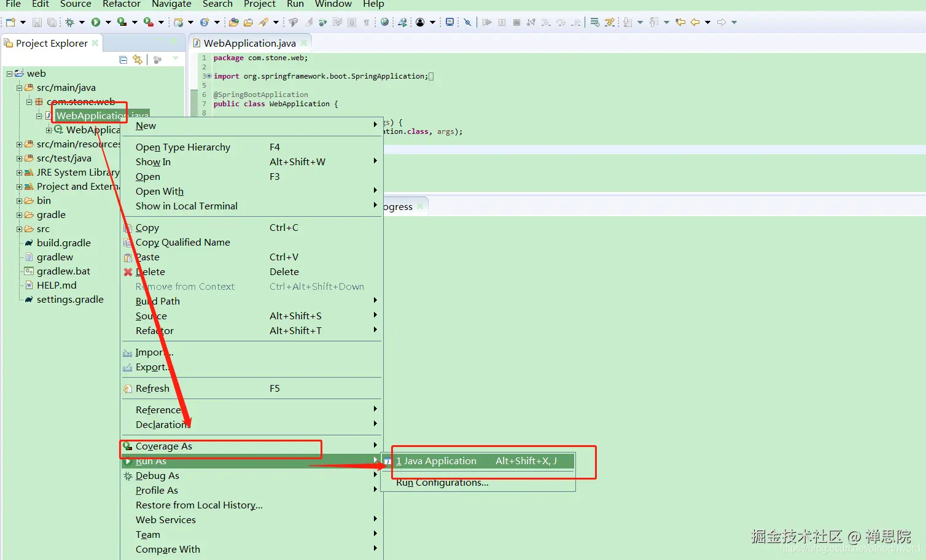The height and width of the screenshot is (560, 926).
Task: Expand the src/test/java folder node
Action: (x=19, y=158)
